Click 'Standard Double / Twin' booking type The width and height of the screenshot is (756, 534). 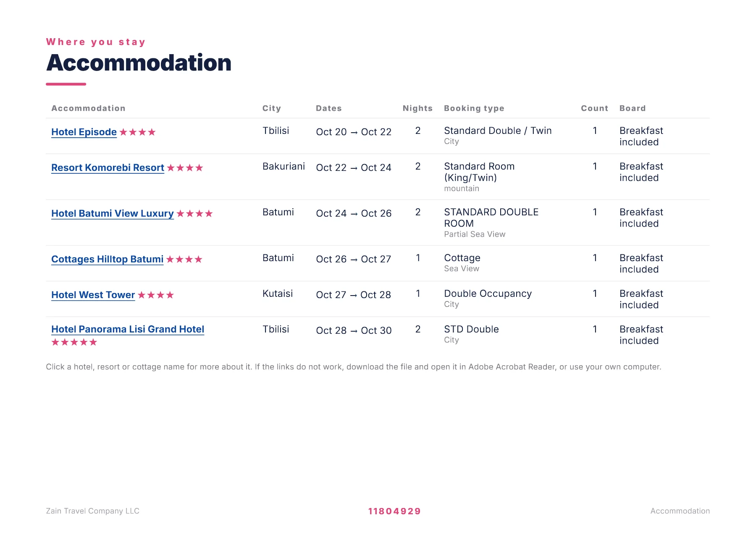pos(498,131)
